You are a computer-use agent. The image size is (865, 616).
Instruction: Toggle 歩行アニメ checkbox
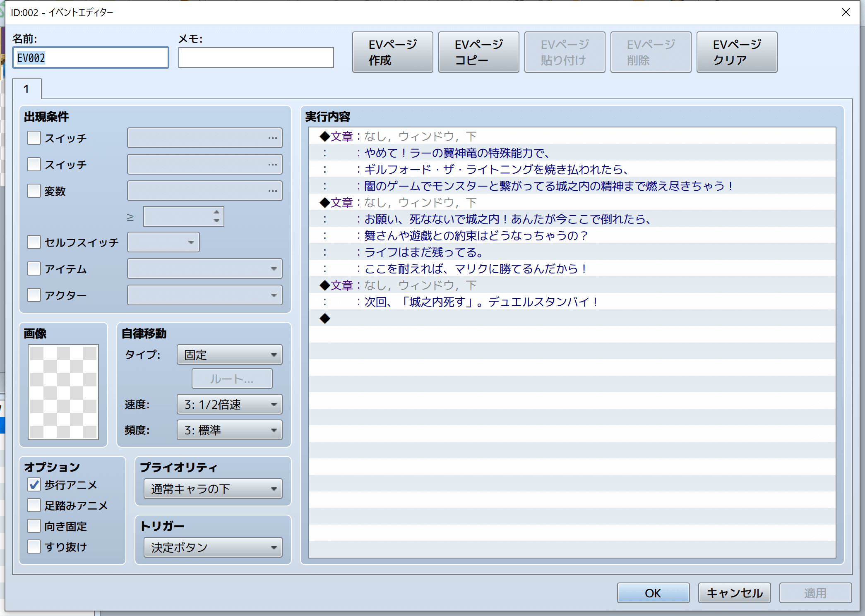pyautogui.click(x=34, y=484)
